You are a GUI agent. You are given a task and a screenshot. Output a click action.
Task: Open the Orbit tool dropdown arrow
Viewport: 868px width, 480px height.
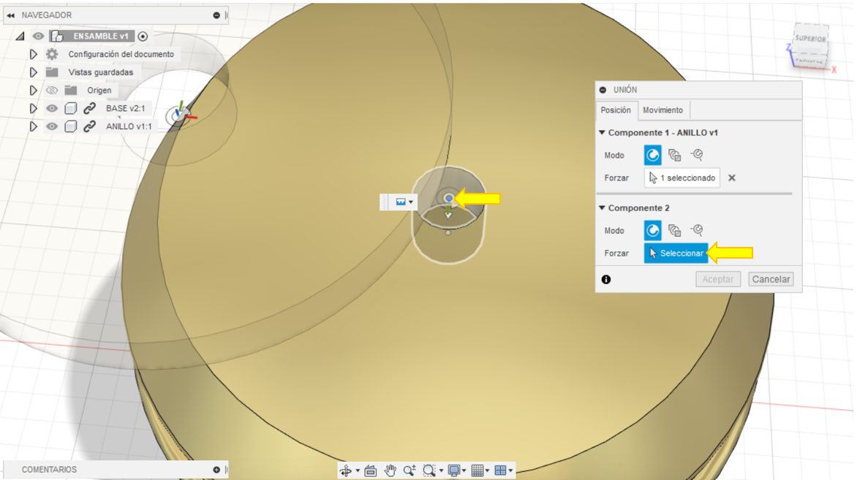[x=358, y=471]
